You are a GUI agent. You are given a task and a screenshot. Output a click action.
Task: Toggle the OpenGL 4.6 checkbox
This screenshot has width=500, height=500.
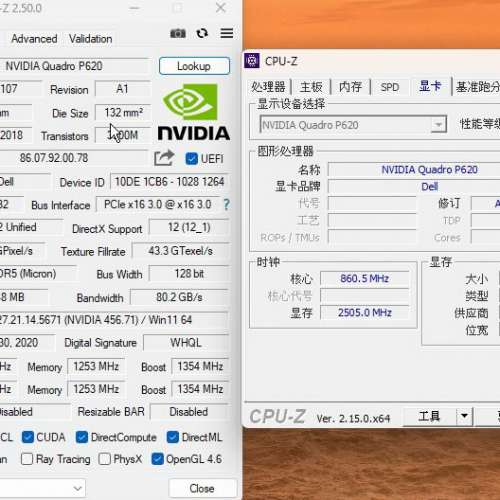157,459
